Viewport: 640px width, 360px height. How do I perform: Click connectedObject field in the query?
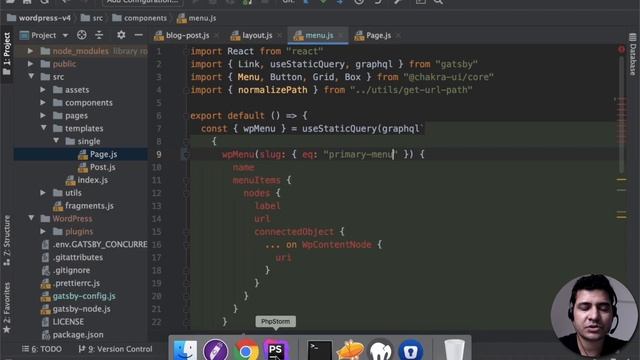click(x=294, y=232)
